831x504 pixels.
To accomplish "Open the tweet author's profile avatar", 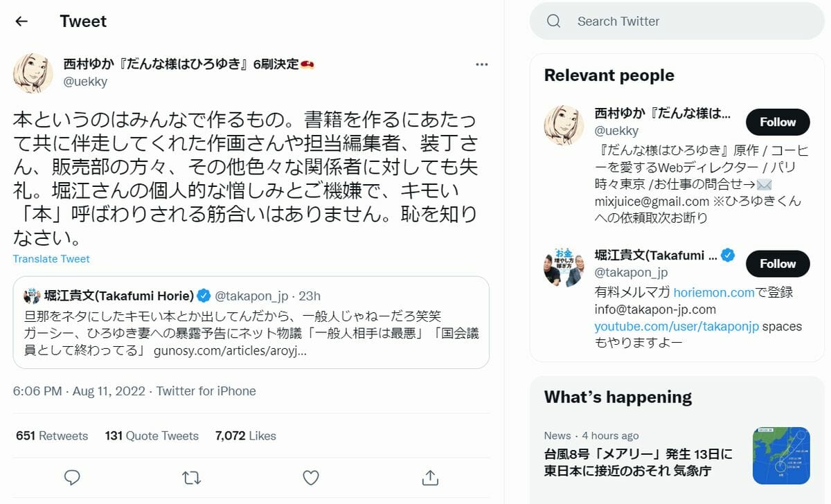I will [x=33, y=73].
